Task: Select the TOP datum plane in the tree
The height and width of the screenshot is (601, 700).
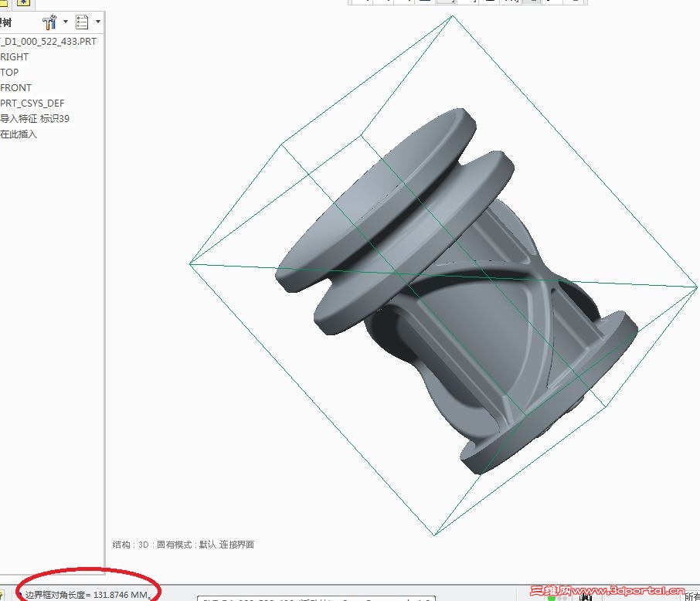Action: 9,73
